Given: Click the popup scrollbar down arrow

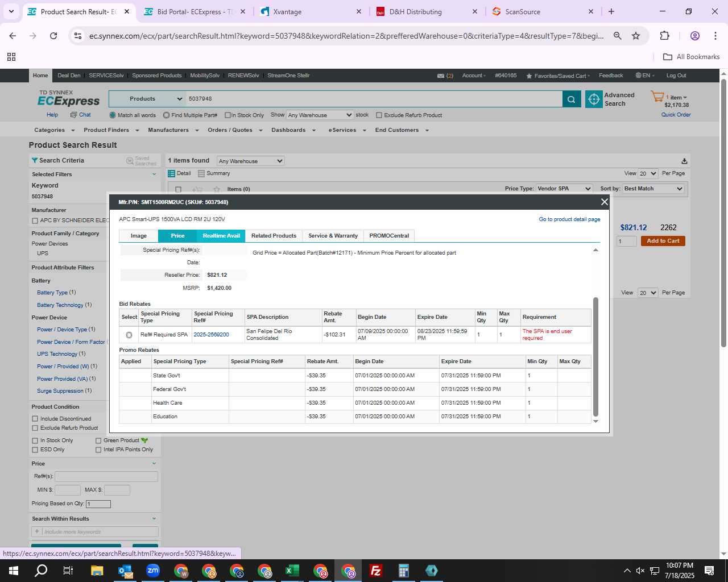Looking at the screenshot, I should point(595,421).
